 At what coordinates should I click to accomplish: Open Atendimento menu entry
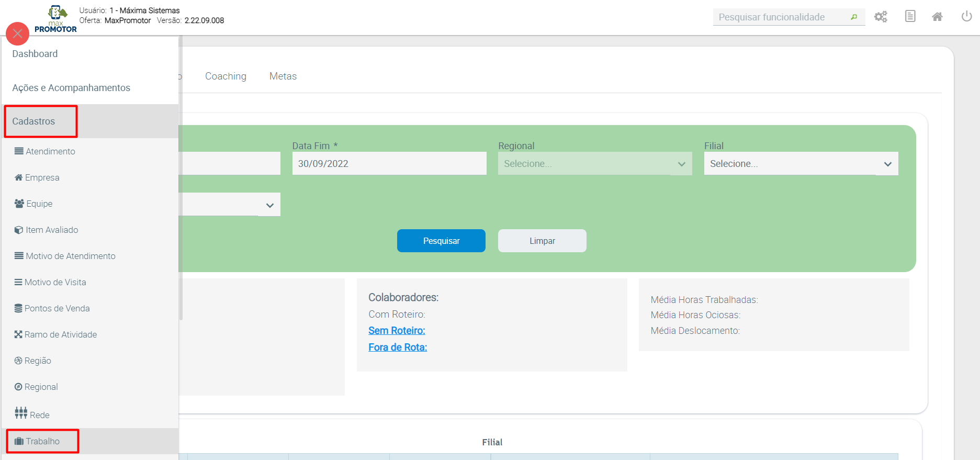90,151
